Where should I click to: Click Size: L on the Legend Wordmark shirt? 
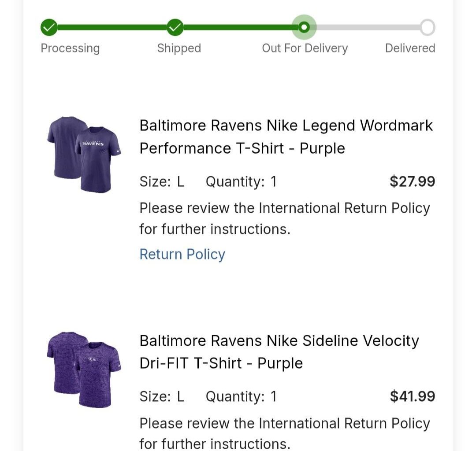162,181
